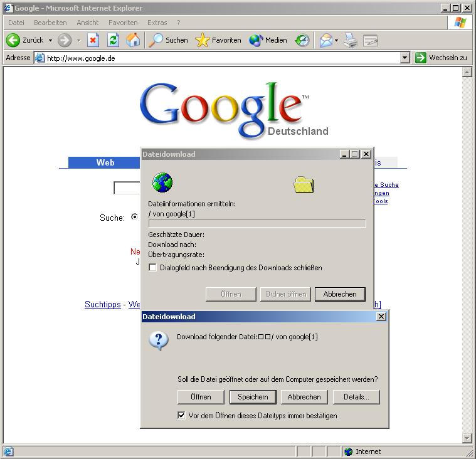Open the Favoriten star toolbar button
This screenshot has width=476, height=459.
tap(218, 40)
